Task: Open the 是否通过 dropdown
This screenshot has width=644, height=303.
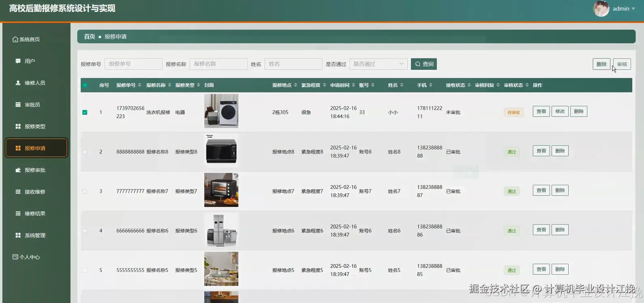Action: (x=378, y=64)
